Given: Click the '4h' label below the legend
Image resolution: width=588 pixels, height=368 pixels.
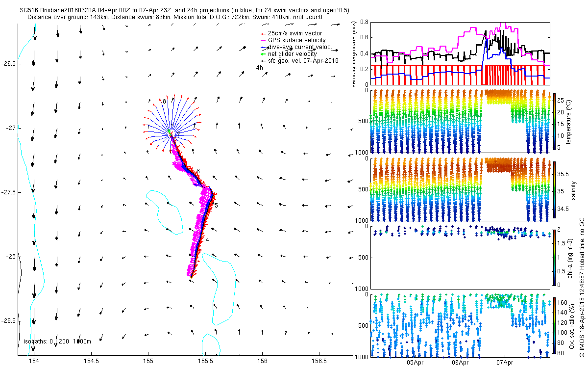Looking at the screenshot, I should click(x=259, y=68).
